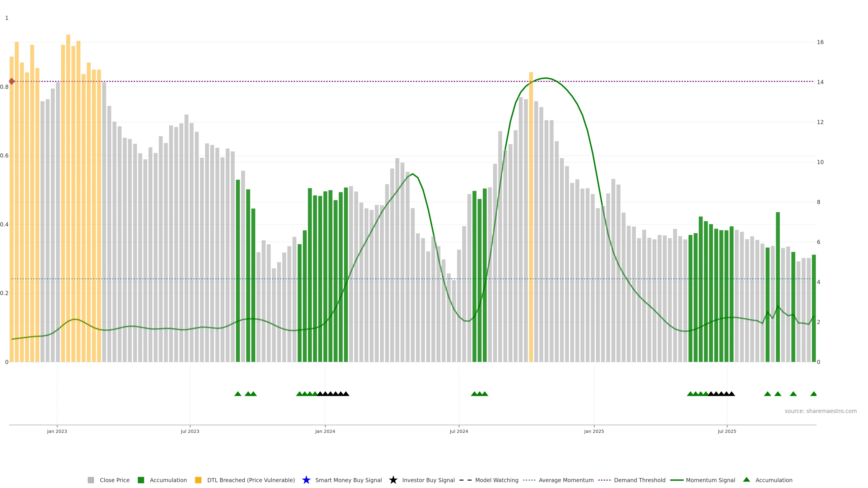Click the first accumulation triangle after Jul 2023

[x=238, y=394]
